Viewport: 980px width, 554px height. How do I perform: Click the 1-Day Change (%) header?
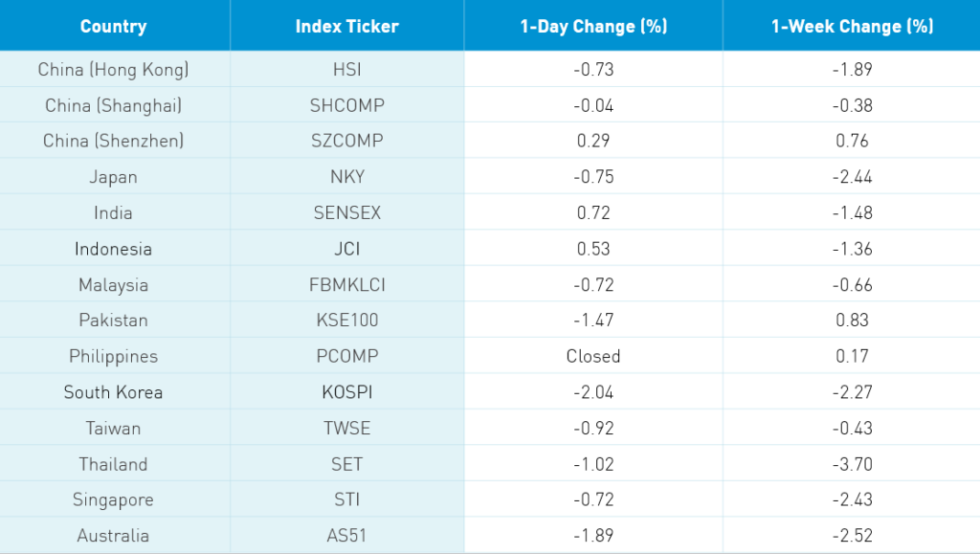click(x=593, y=26)
